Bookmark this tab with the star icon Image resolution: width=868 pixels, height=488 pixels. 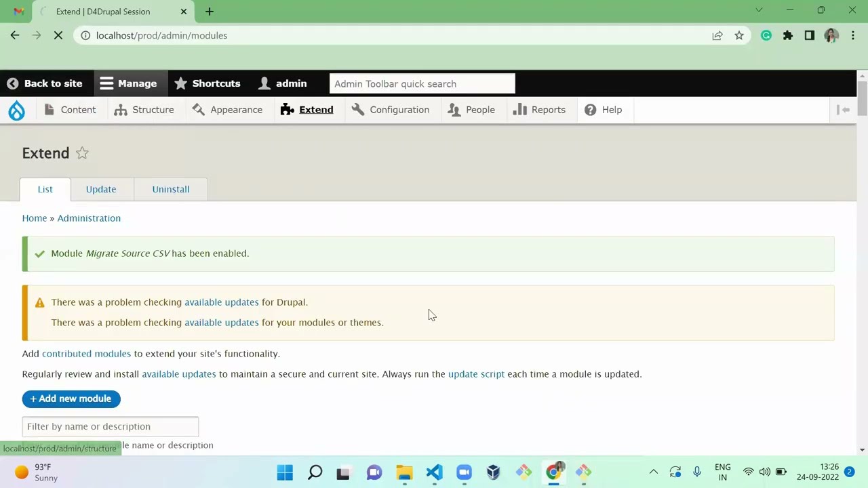[739, 35]
